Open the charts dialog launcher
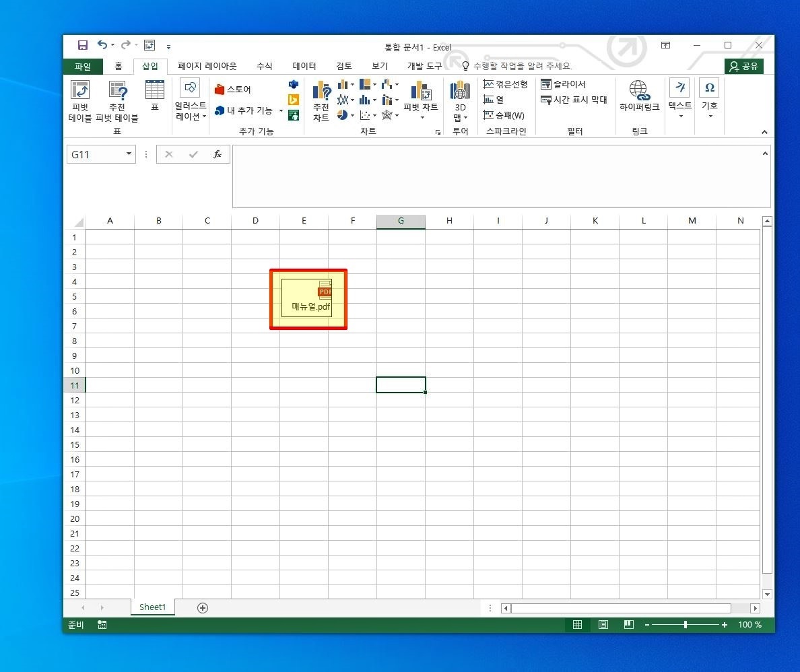 pos(438,132)
